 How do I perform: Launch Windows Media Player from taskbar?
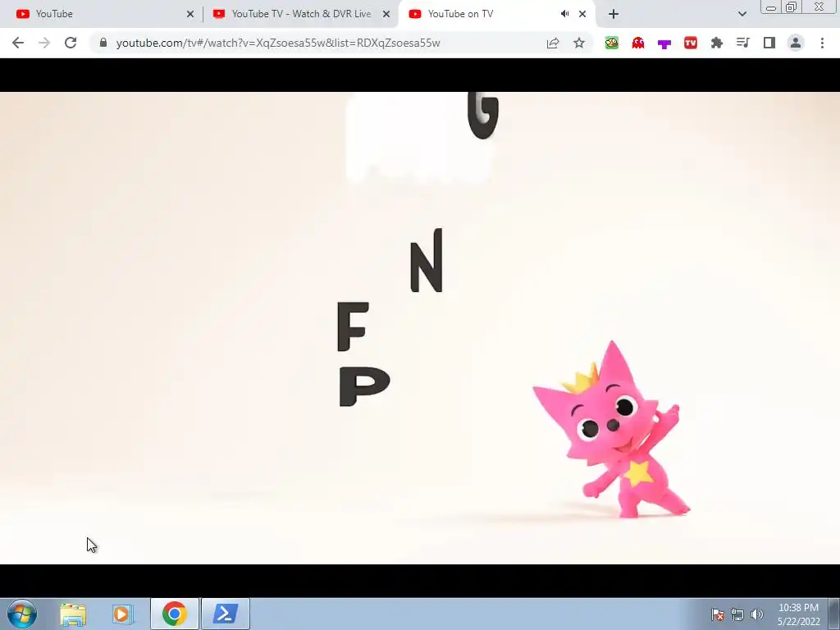(x=122, y=614)
